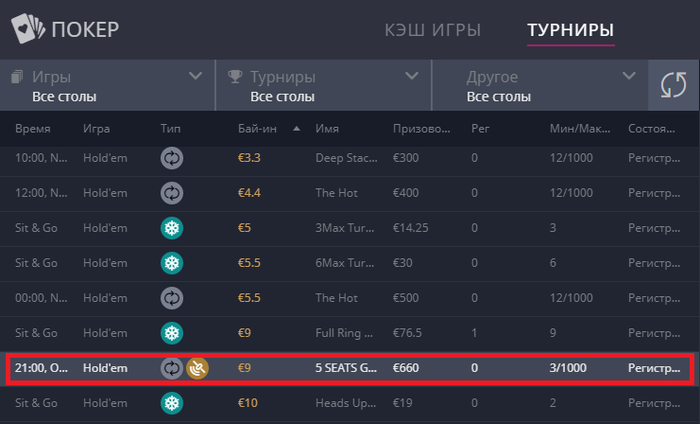
Task: Switch to the КЭШ ИГРЫ tab
Action: coord(433,30)
